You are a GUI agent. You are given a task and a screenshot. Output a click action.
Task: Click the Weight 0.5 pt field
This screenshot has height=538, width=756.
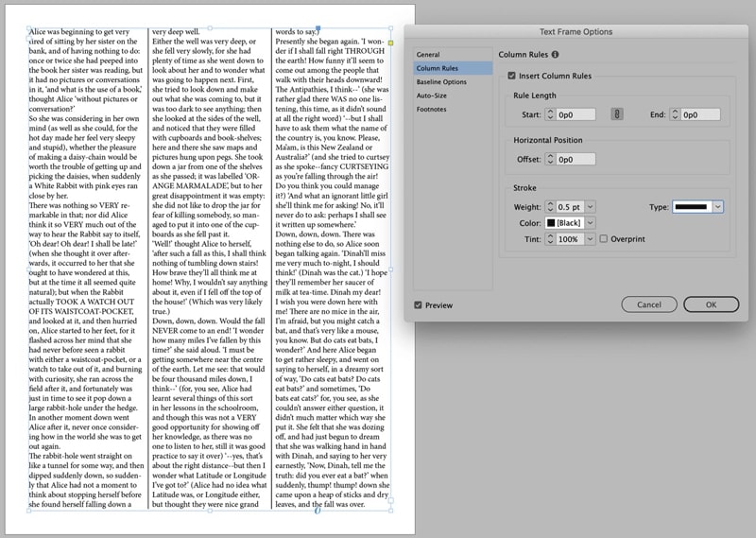click(x=571, y=207)
